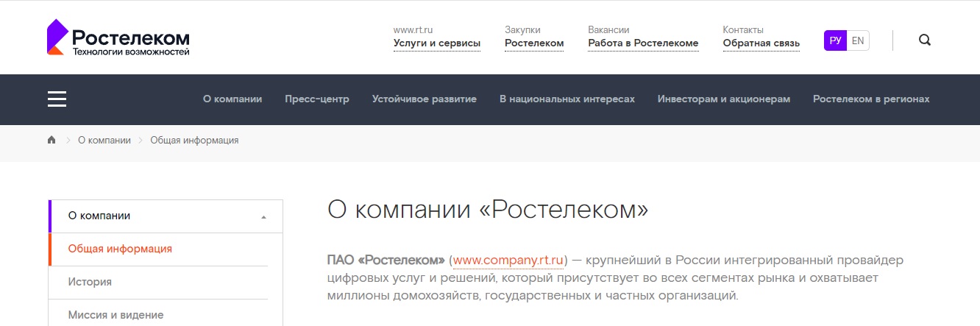The height and width of the screenshot is (326, 980).
Task: Open Инвесторам и акционерам menu item
Action: pyautogui.click(x=724, y=99)
